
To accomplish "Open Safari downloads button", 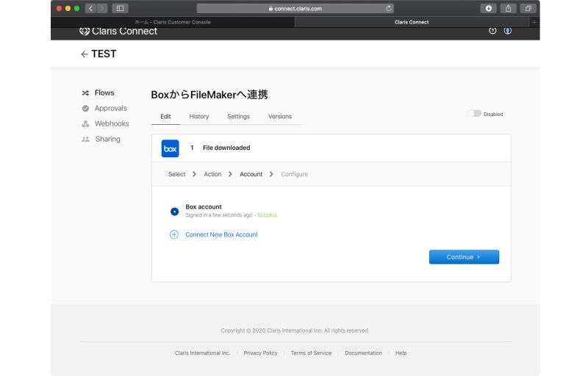I will 488,8.
